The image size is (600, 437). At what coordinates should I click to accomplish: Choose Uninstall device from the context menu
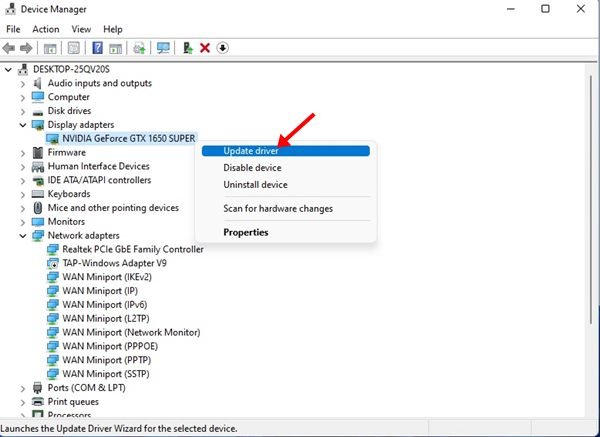[x=255, y=185]
